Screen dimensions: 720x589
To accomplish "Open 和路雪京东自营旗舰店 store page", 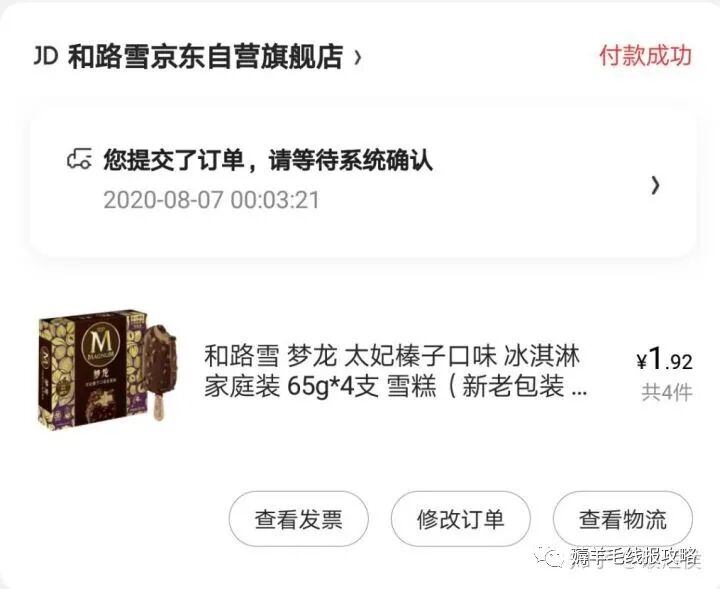I will [206, 57].
